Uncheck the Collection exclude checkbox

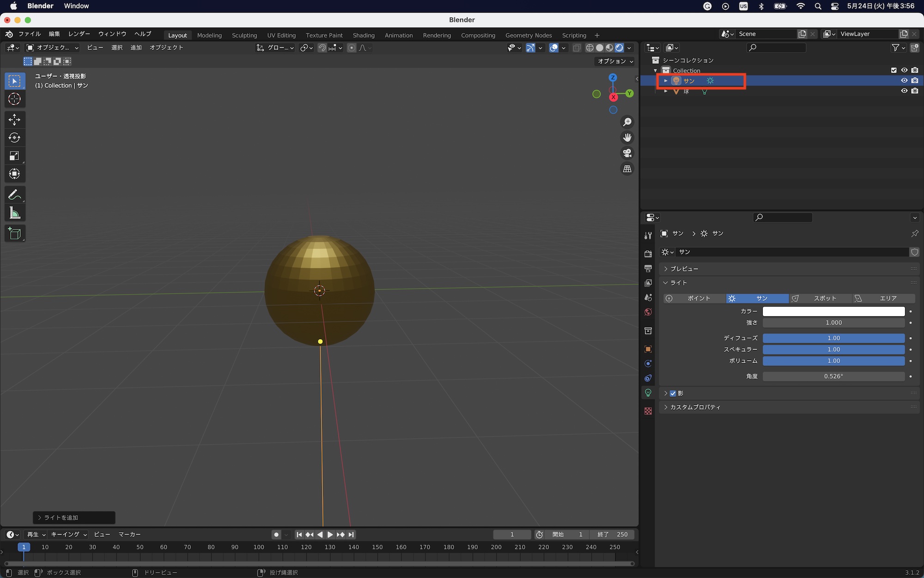(894, 70)
